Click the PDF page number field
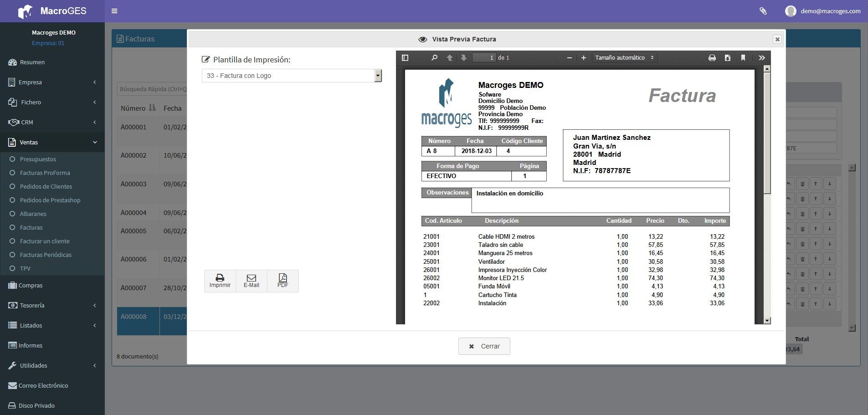 (x=484, y=58)
